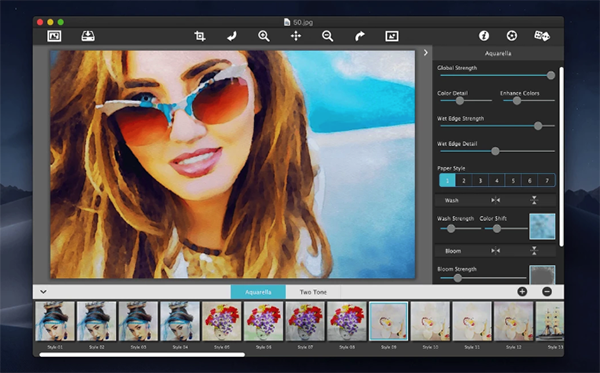Apply the Style 10 preset thumbnail

pyautogui.click(x=430, y=321)
